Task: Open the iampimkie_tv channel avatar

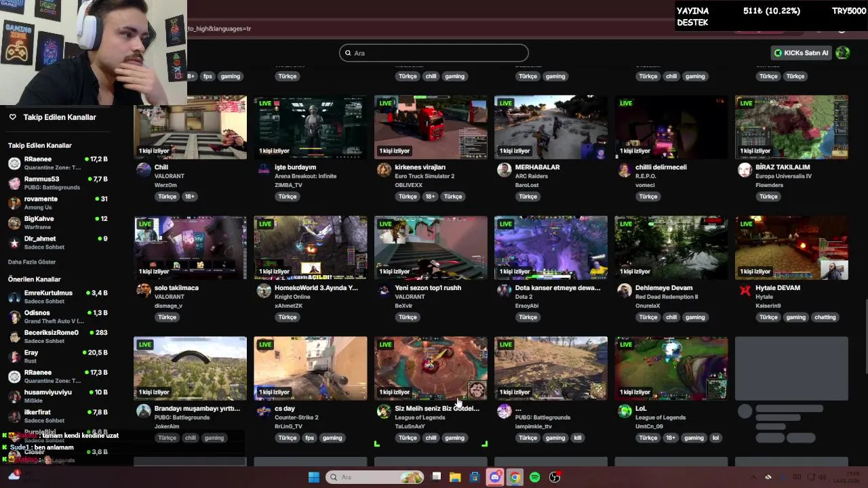Action: click(x=504, y=411)
